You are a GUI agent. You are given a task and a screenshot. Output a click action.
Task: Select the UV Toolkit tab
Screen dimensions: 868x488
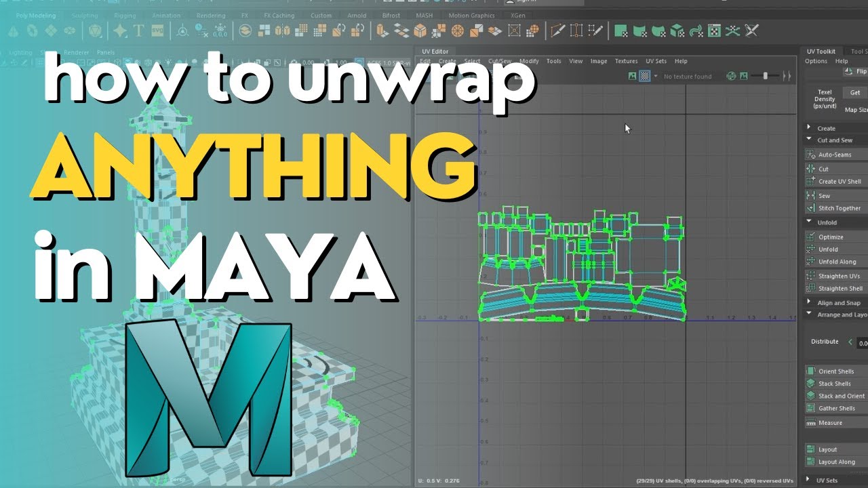pyautogui.click(x=821, y=51)
